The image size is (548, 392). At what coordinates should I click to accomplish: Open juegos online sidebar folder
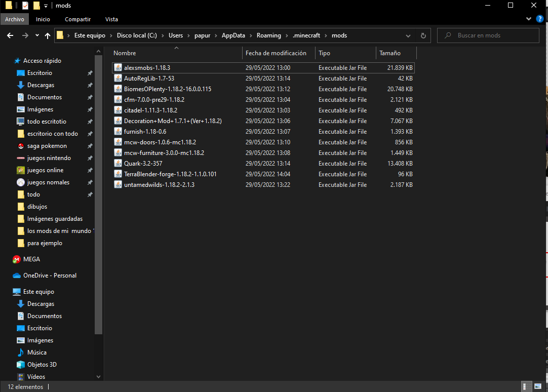tap(45, 171)
